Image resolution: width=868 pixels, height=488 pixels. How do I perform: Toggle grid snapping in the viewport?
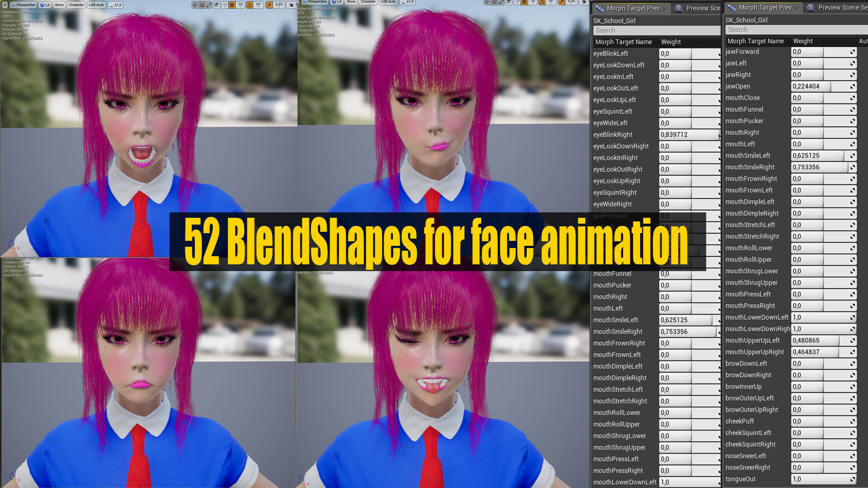232,5
